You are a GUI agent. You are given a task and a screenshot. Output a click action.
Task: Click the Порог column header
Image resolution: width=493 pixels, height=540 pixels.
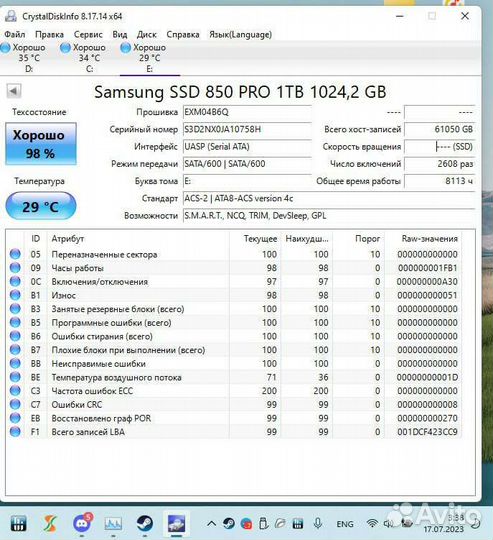pyautogui.click(x=358, y=239)
